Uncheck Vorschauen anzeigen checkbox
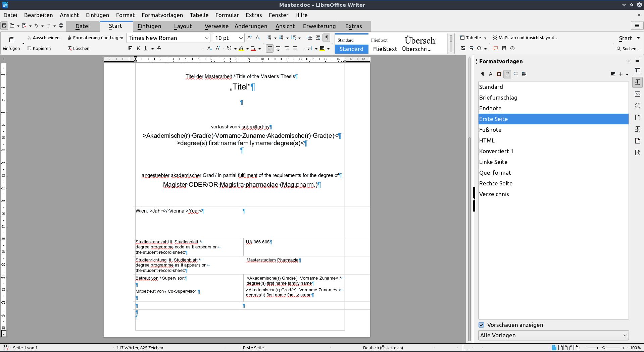 point(482,325)
